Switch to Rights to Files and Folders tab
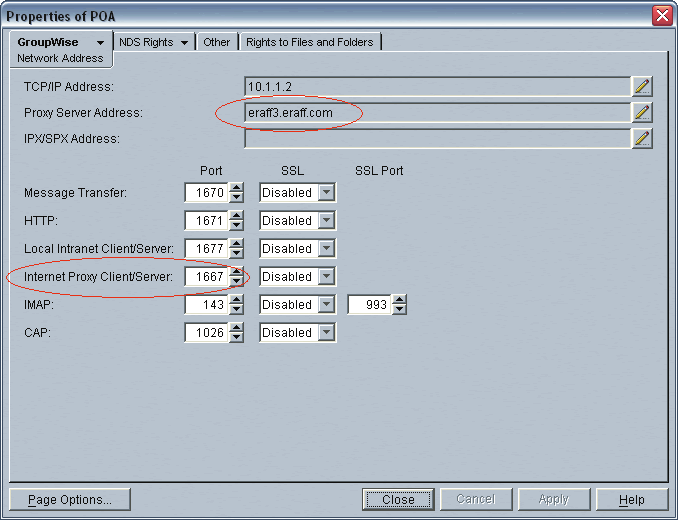The height and width of the screenshot is (520, 678). (x=310, y=42)
